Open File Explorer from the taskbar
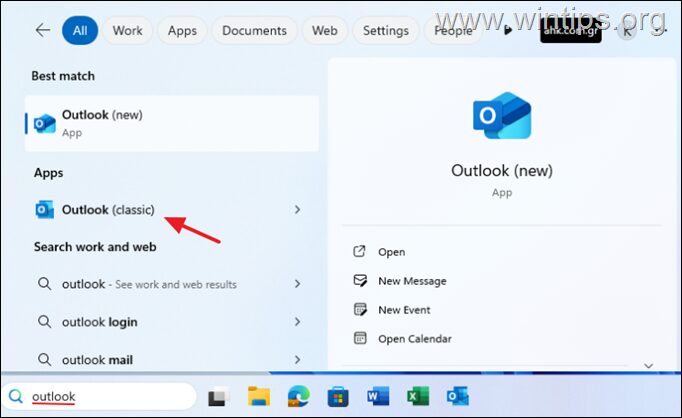The width and height of the screenshot is (682, 418). click(x=259, y=396)
